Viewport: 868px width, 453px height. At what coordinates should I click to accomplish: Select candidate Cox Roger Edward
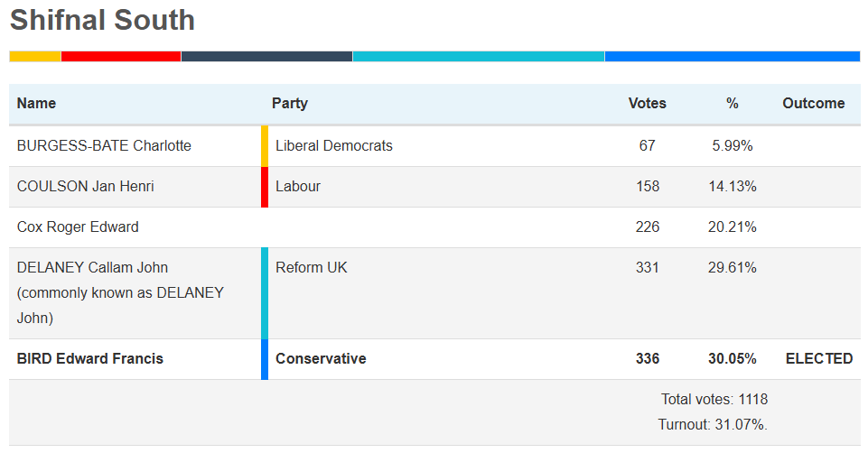pos(78,227)
